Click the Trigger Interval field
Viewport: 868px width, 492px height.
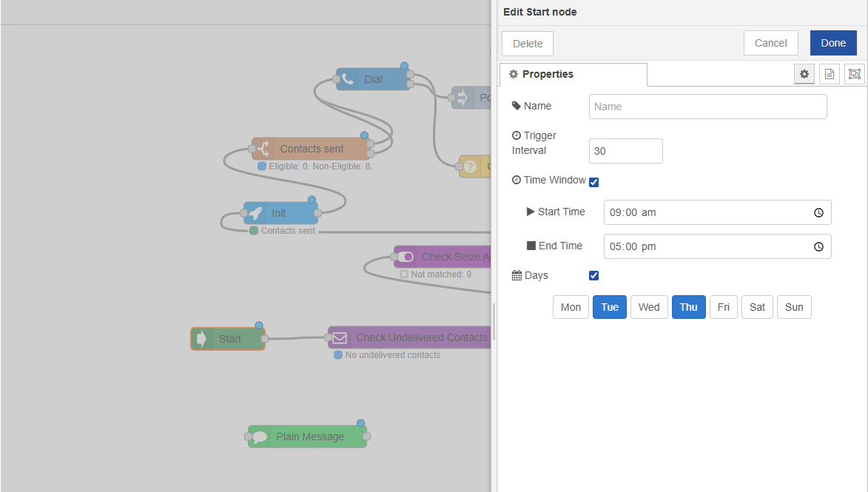click(x=625, y=151)
